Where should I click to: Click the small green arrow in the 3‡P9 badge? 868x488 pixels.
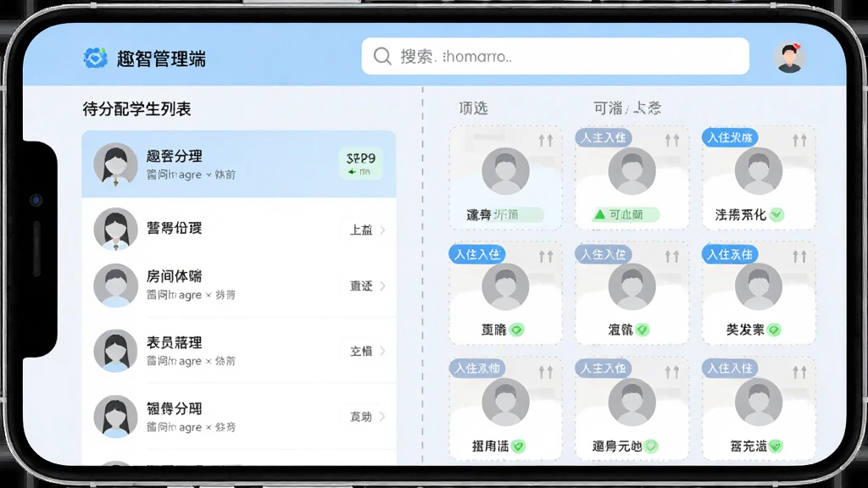click(x=352, y=172)
